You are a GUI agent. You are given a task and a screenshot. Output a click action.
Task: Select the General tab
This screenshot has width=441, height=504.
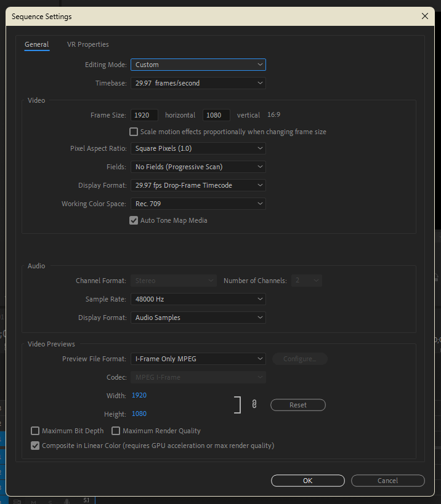point(36,44)
